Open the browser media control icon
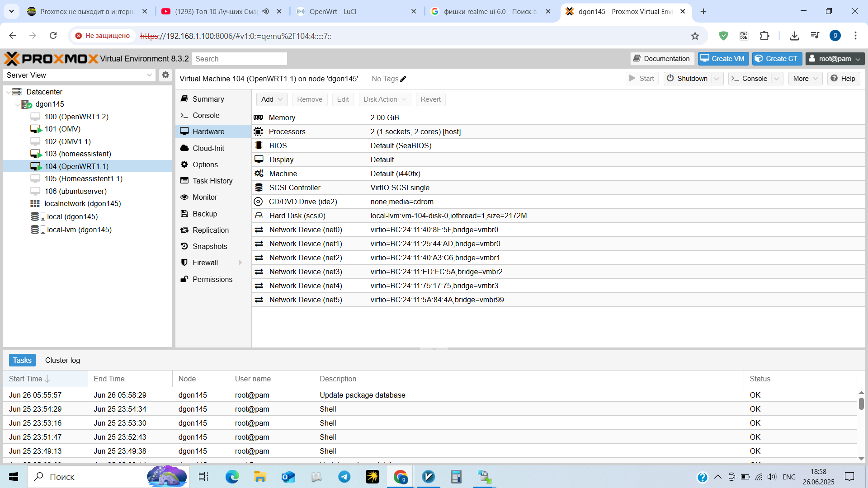Screen dimensions: 868x488 (x=815, y=36)
